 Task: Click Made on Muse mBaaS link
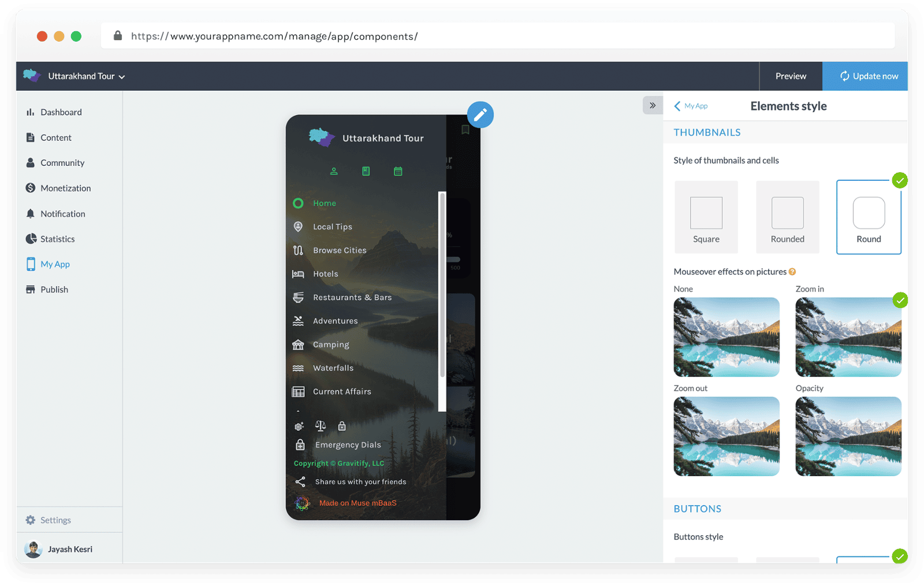pos(357,503)
